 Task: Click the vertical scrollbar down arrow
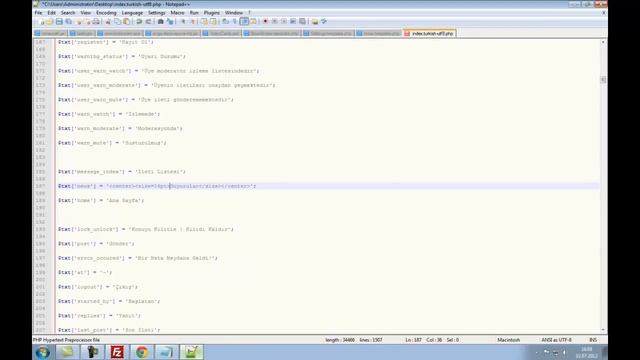(x=603, y=329)
